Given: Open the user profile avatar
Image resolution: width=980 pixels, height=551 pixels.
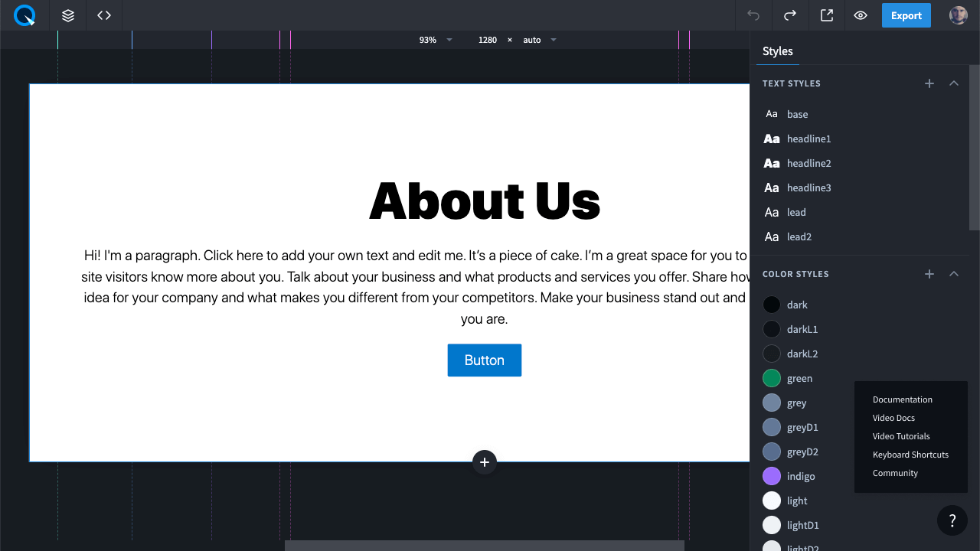Looking at the screenshot, I should click(958, 15).
